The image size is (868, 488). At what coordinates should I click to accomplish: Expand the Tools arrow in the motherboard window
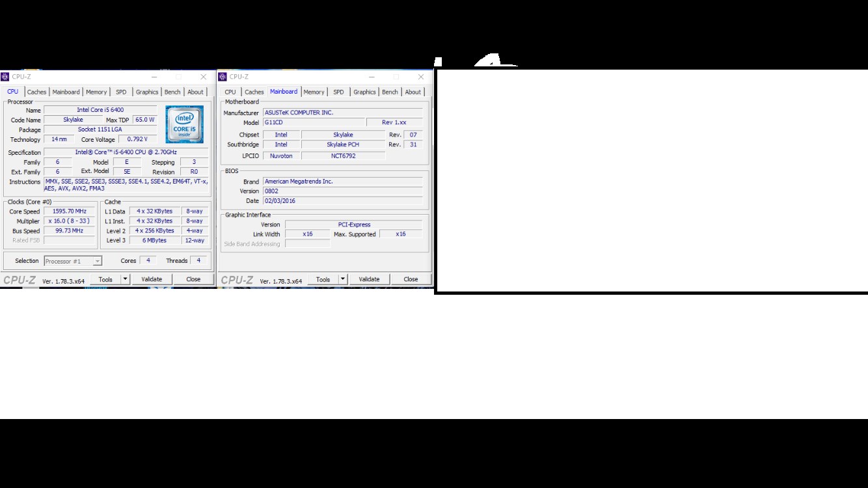[x=343, y=279]
